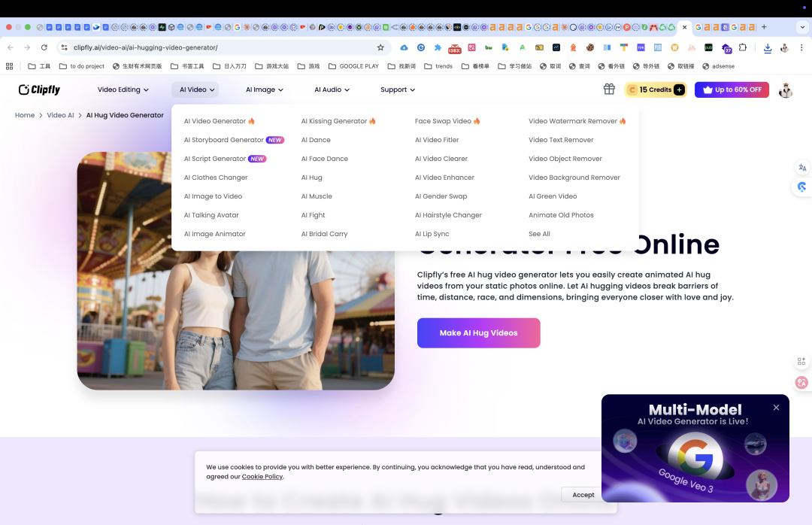This screenshot has width=812, height=525.
Task: Click the 15 Credits balance
Action: point(655,90)
